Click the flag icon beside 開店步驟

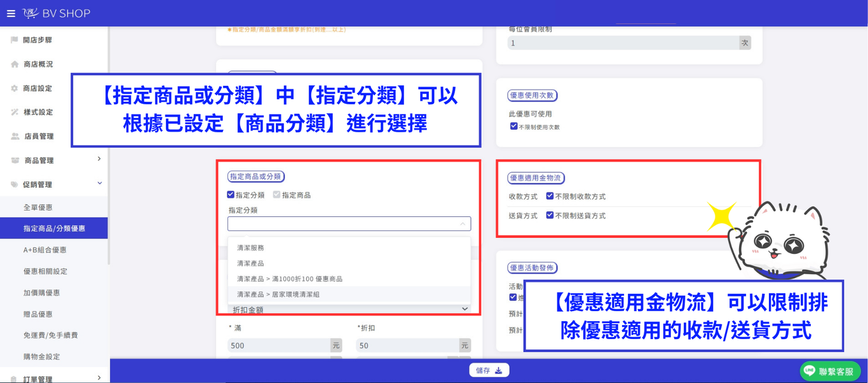coord(14,40)
